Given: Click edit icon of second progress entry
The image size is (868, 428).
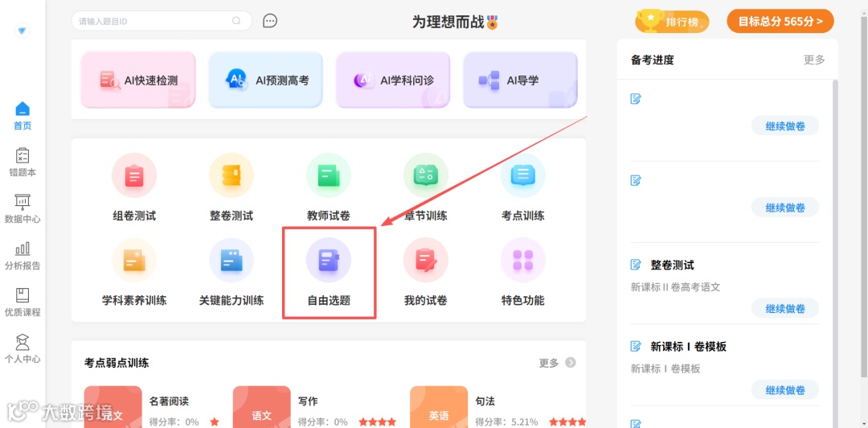Looking at the screenshot, I should point(636,180).
